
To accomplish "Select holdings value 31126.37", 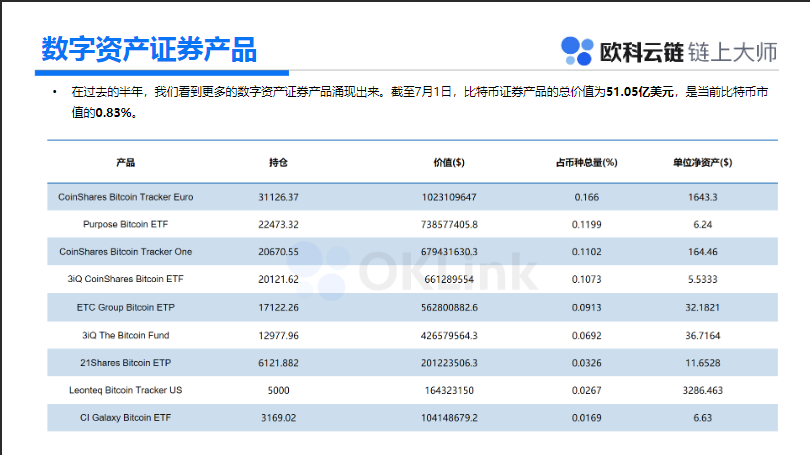I will coord(278,197).
